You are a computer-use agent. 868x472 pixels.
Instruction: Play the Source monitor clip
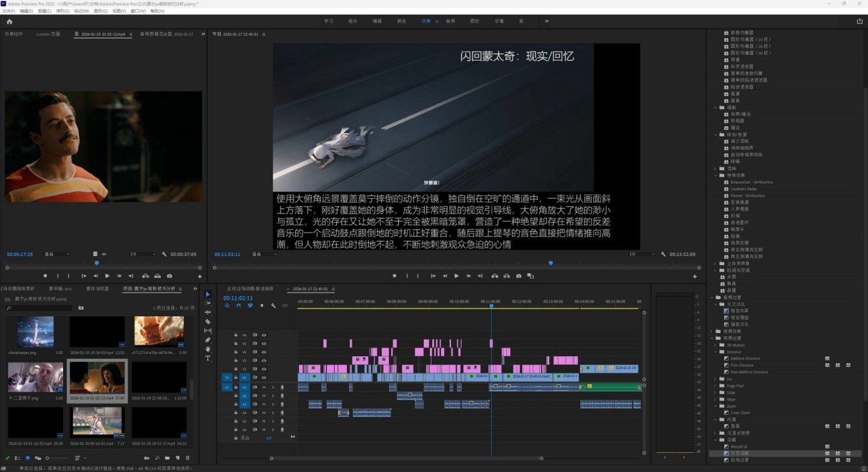107,276
